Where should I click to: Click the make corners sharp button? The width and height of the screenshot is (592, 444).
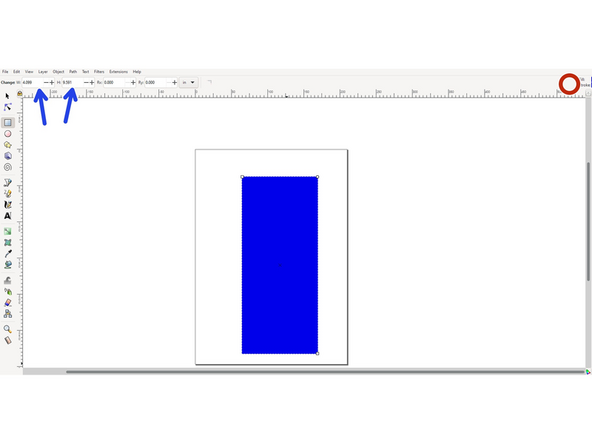pyautogui.click(x=209, y=82)
